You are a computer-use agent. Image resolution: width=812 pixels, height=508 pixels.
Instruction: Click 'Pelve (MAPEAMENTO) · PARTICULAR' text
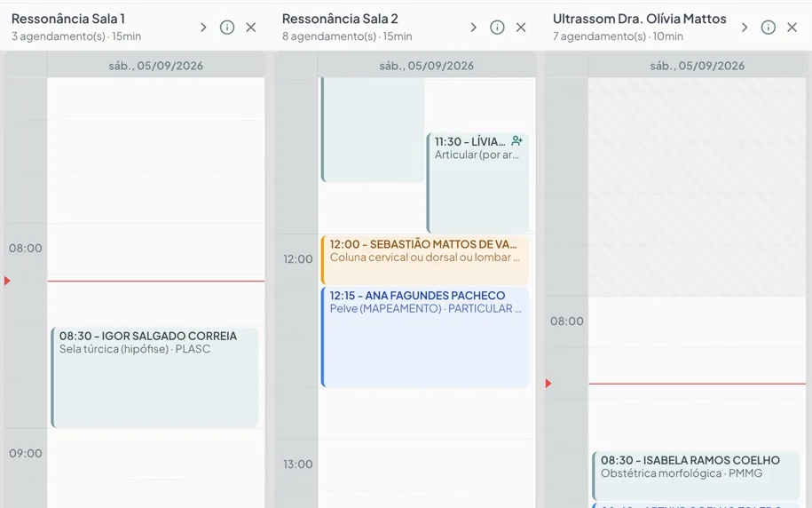pos(421,308)
